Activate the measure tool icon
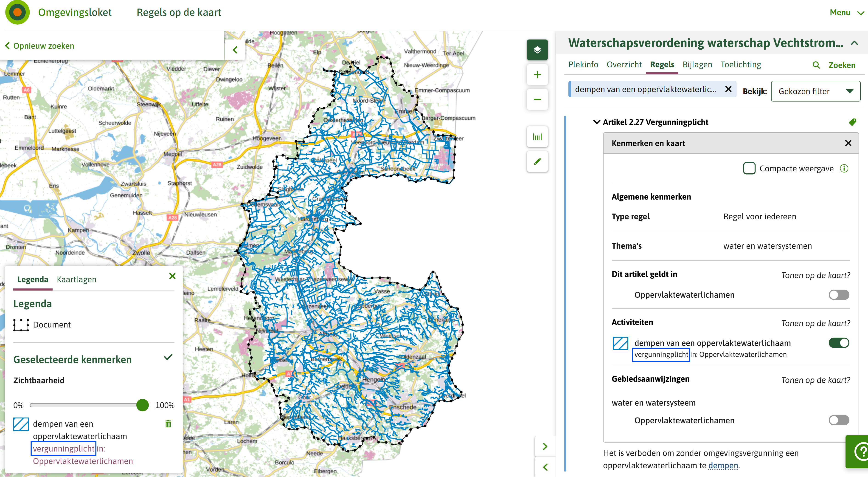 (537, 136)
